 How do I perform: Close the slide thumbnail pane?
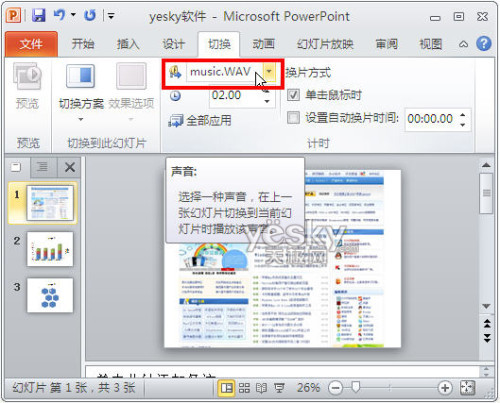pos(70,167)
